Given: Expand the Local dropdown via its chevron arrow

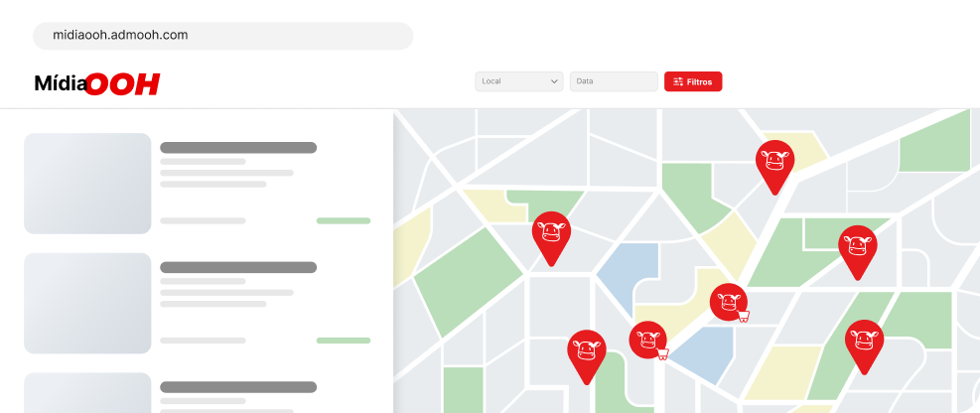Looking at the screenshot, I should coord(554,81).
